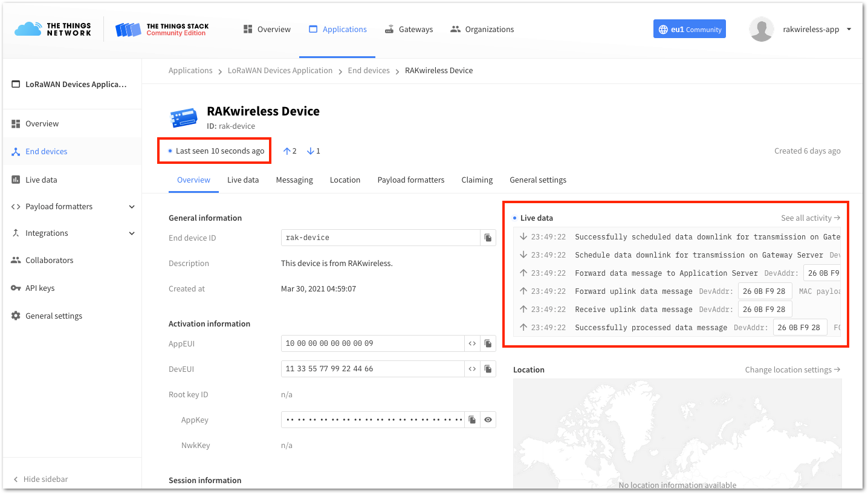Screen dimensions: 868x494
Task: Copy the AppEUI value
Action: pos(488,343)
